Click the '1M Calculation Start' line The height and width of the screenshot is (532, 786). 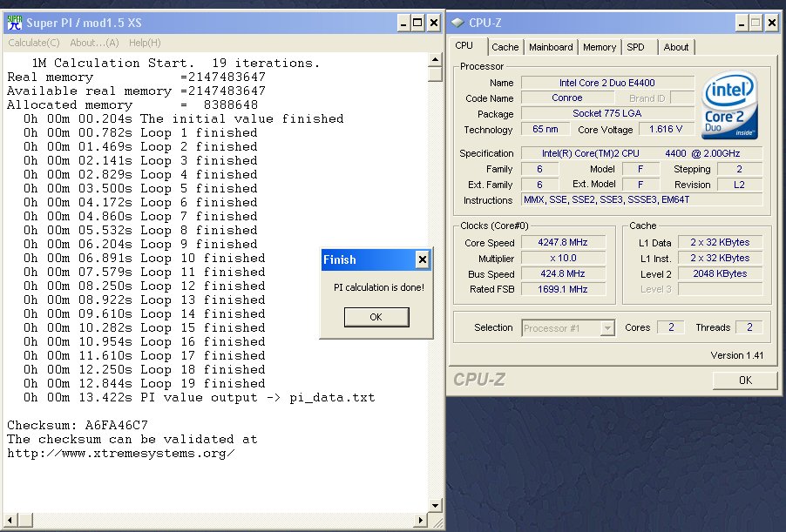click(x=175, y=63)
